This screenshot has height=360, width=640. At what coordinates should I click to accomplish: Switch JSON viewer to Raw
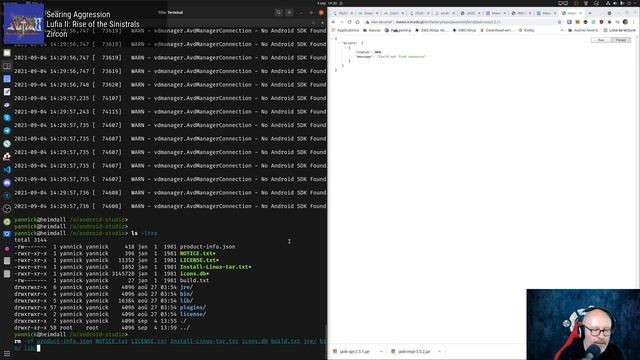tap(601, 40)
